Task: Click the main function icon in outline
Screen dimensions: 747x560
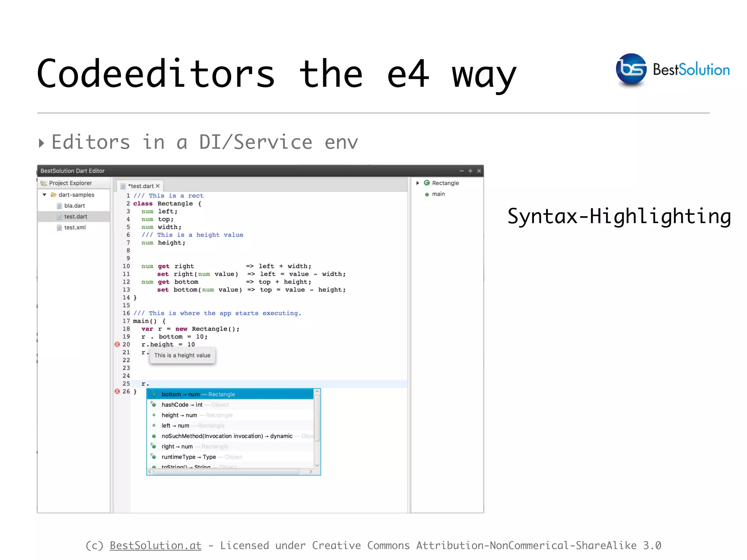Action: (427, 194)
